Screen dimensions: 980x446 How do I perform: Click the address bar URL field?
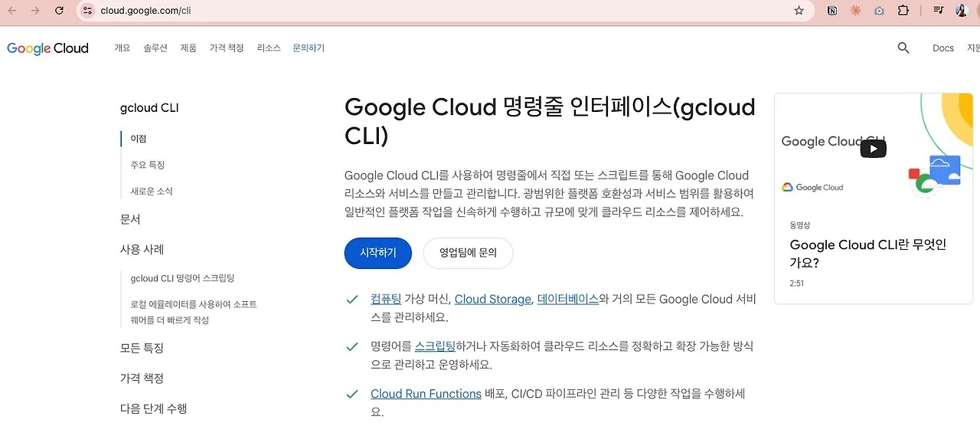(444, 11)
